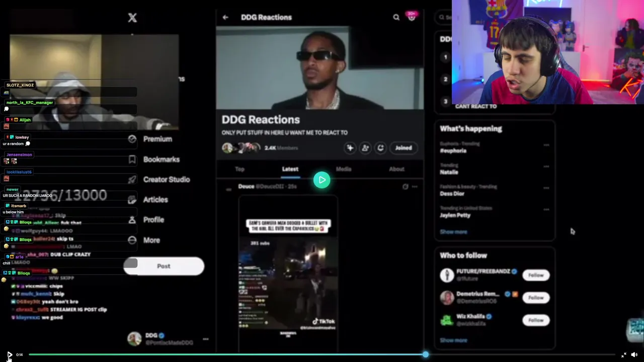This screenshot has width=644, height=362.
Task: Select the Latest tab
Action: [290, 169]
